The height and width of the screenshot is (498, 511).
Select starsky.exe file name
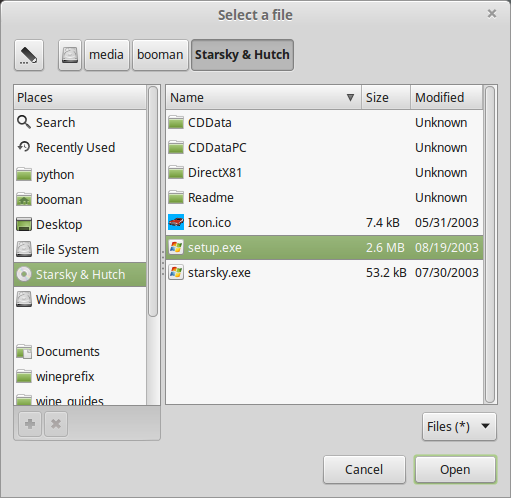[219, 273]
